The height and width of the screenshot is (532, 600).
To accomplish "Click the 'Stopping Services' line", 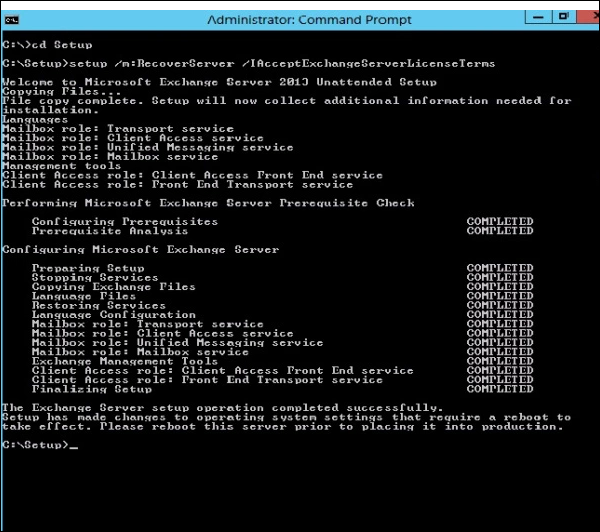I will (x=95, y=277).
